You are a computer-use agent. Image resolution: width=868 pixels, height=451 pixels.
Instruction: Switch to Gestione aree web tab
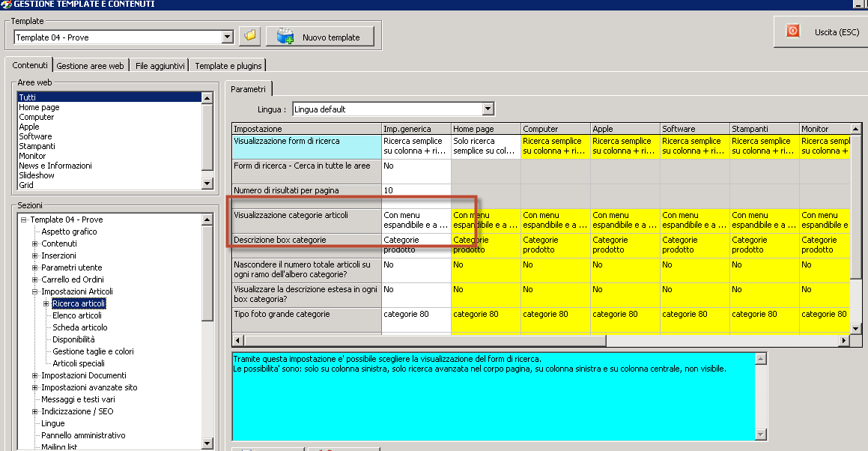(90, 66)
